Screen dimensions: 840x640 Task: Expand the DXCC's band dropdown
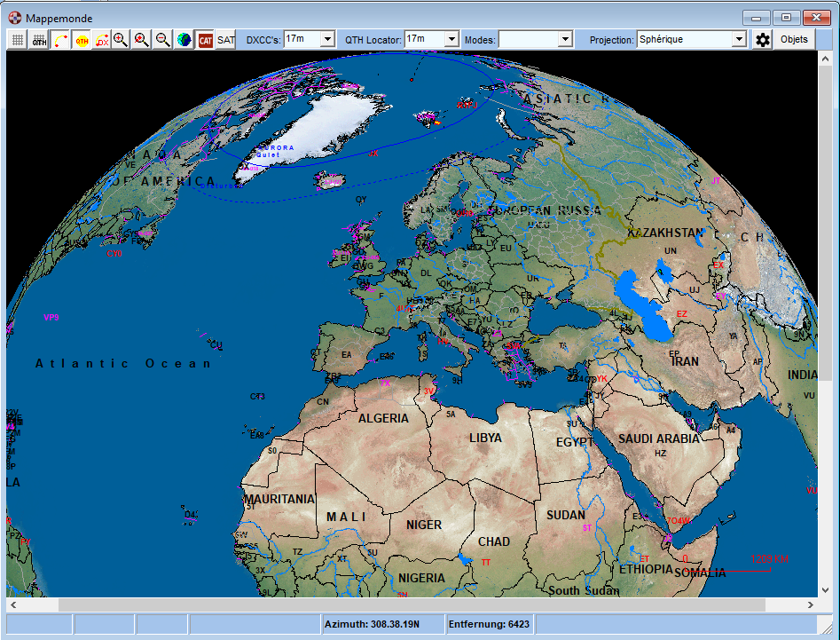click(326, 40)
